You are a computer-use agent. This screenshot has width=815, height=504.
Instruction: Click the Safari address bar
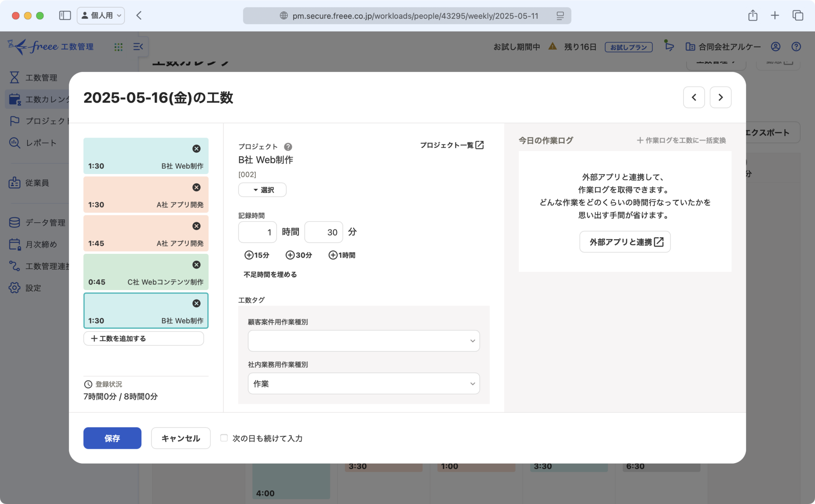pos(407,16)
